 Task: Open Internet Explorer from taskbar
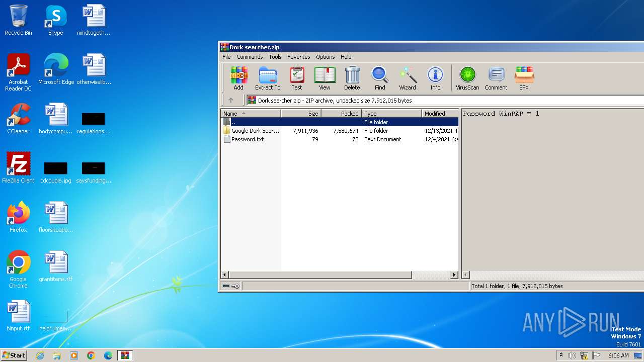pyautogui.click(x=40, y=355)
